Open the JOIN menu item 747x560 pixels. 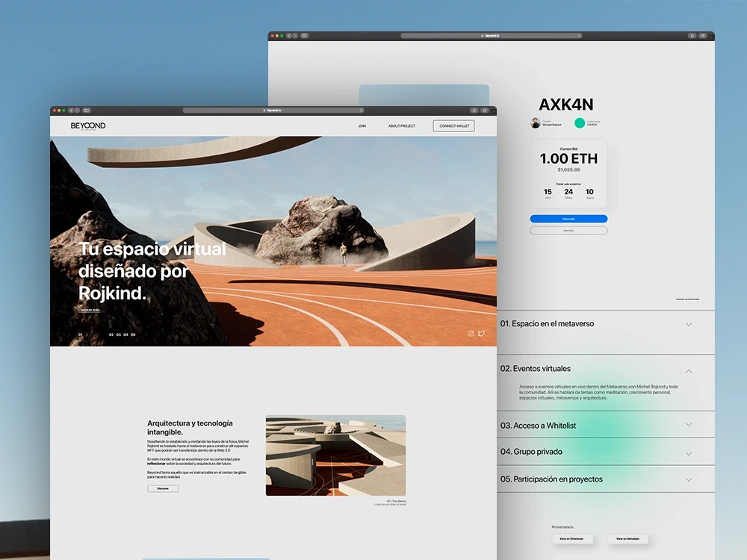362,126
